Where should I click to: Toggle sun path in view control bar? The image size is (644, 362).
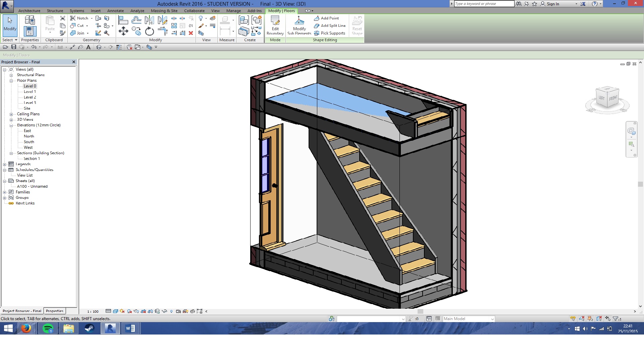pos(122,311)
